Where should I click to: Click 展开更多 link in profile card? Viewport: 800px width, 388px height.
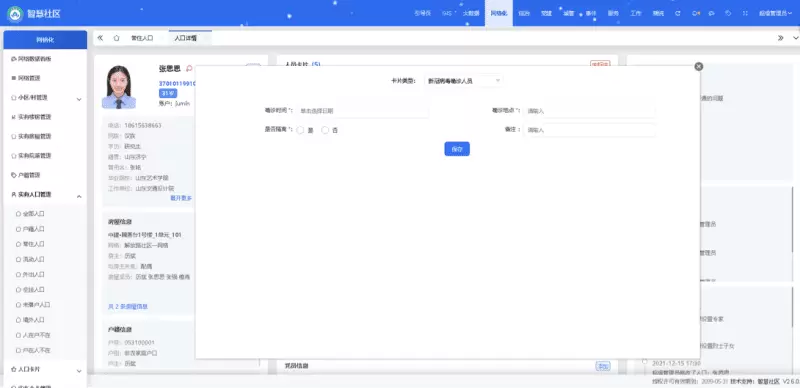tap(181, 198)
